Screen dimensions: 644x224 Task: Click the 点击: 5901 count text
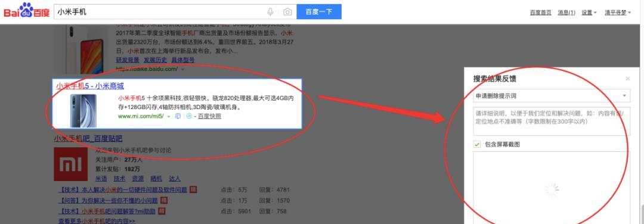(236, 211)
